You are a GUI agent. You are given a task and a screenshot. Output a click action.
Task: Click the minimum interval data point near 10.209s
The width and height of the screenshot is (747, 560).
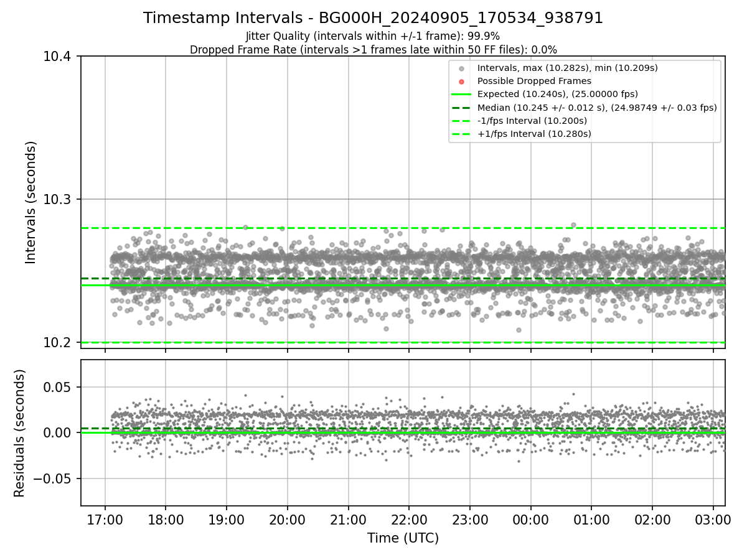pyautogui.click(x=519, y=330)
